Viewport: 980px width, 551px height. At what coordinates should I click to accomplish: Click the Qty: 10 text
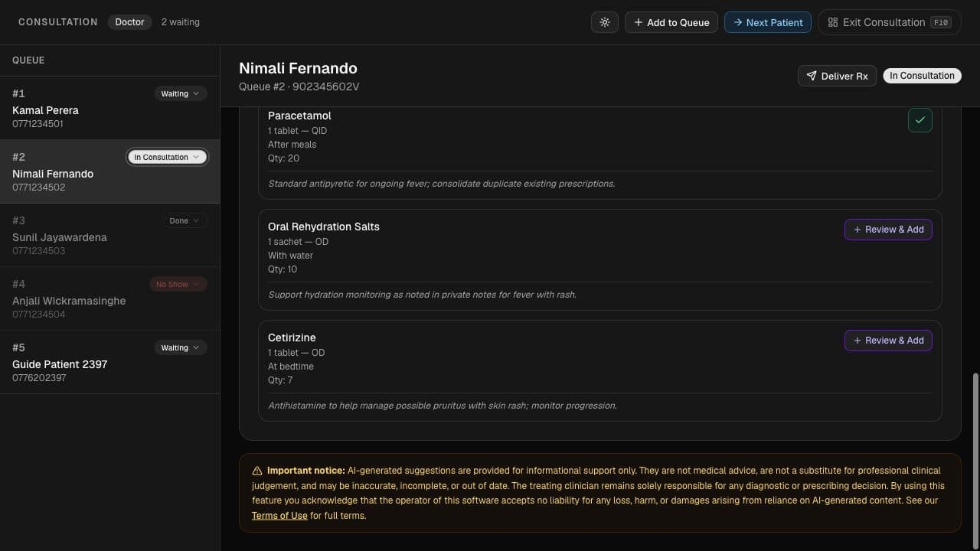(x=283, y=269)
